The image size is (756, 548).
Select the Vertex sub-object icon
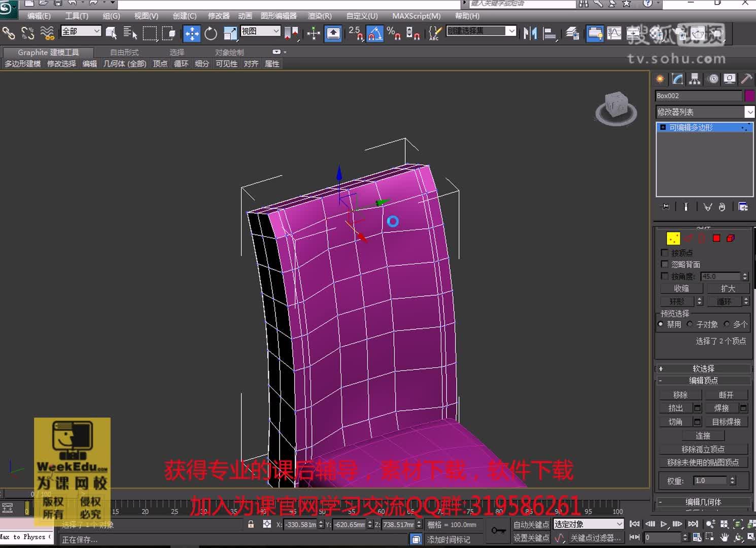[x=673, y=237]
